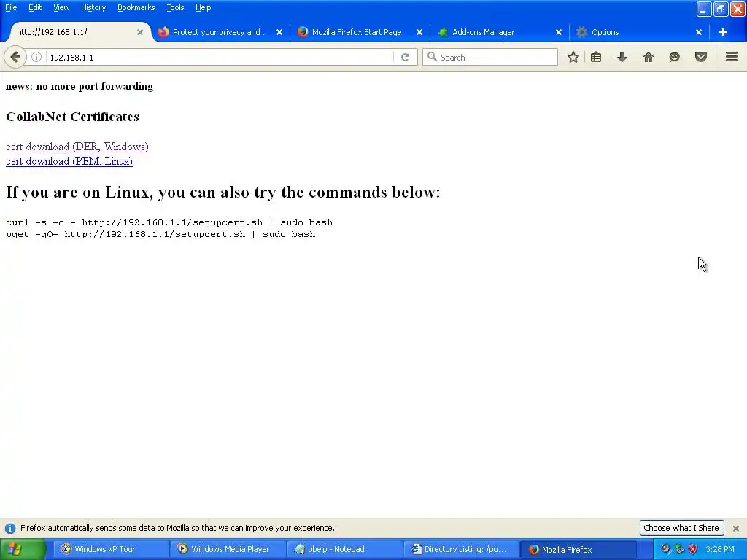Download the PEM Linux certificate
The height and width of the screenshot is (560, 747).
tap(69, 161)
